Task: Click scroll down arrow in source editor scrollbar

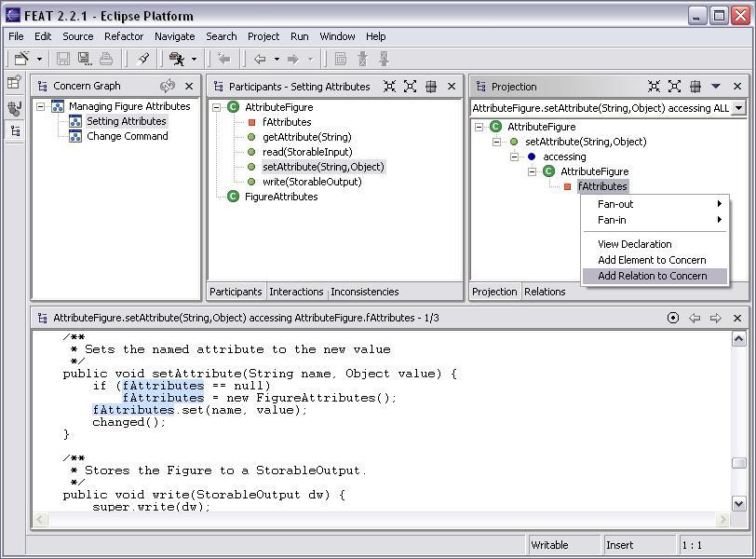Action: pos(738,504)
